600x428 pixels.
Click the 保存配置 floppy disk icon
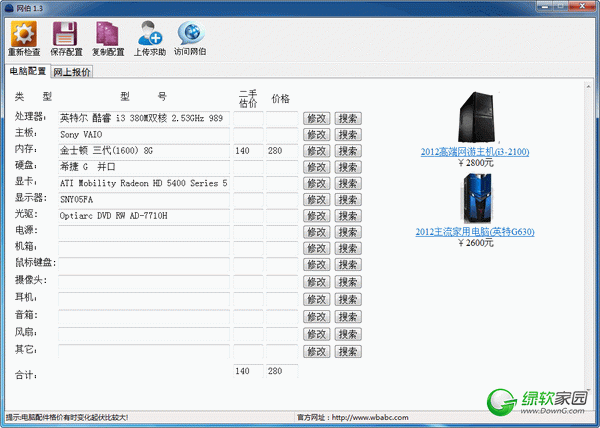coord(65,34)
